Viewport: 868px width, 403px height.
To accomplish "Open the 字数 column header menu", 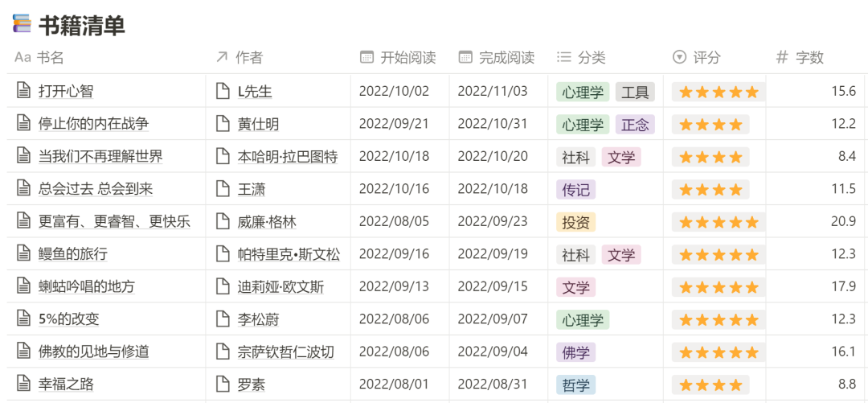I will (800, 57).
